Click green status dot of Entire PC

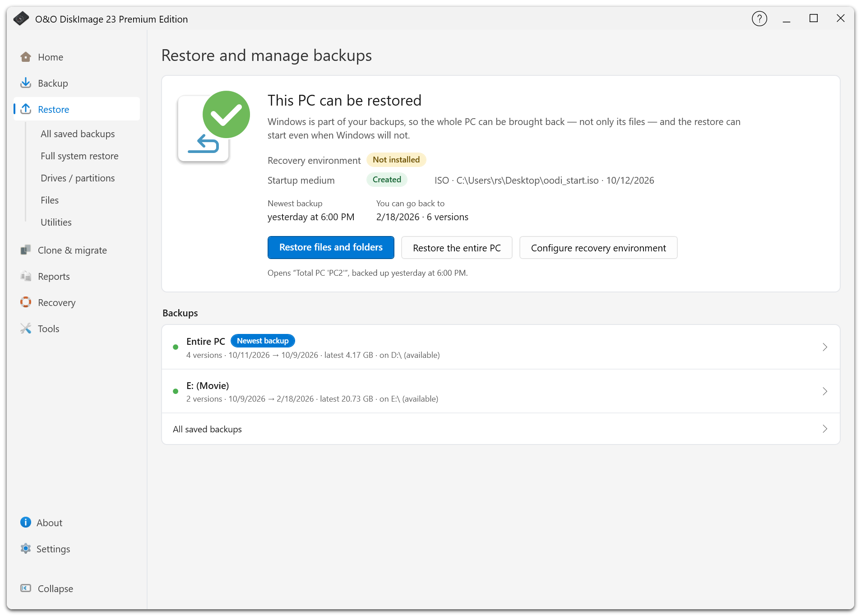coord(176,347)
